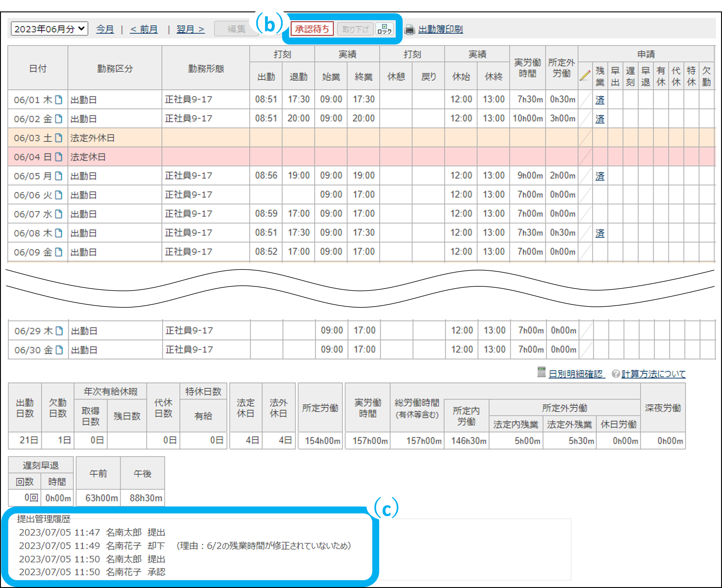
Task: Open the note icon for 06/05
Action: (59, 176)
